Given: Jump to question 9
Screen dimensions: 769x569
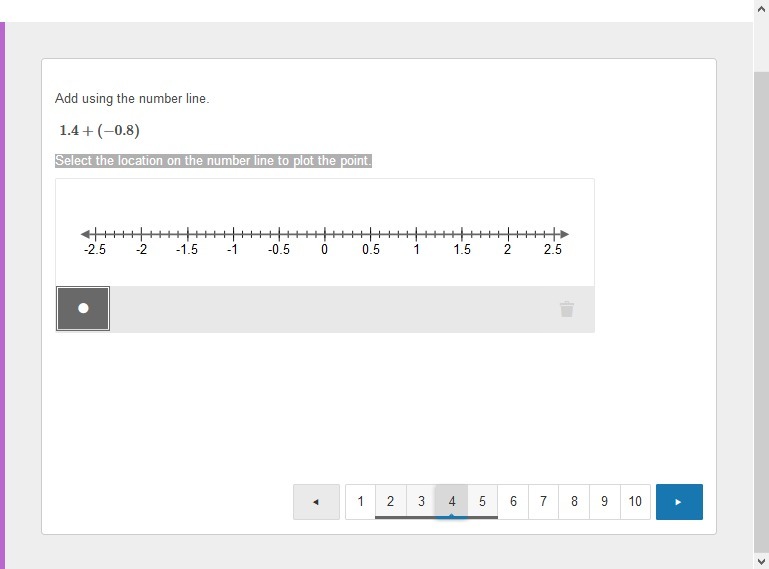Looking at the screenshot, I should click(x=605, y=501).
